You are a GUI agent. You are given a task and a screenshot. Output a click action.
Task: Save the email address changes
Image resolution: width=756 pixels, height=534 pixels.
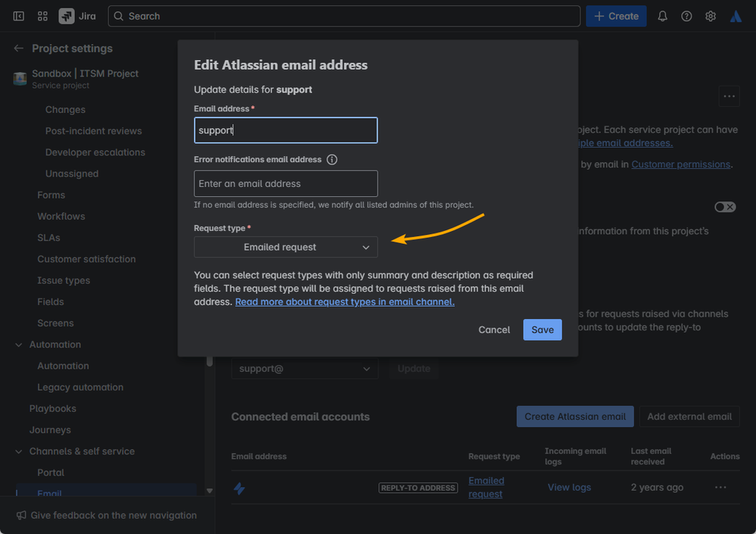tap(542, 329)
